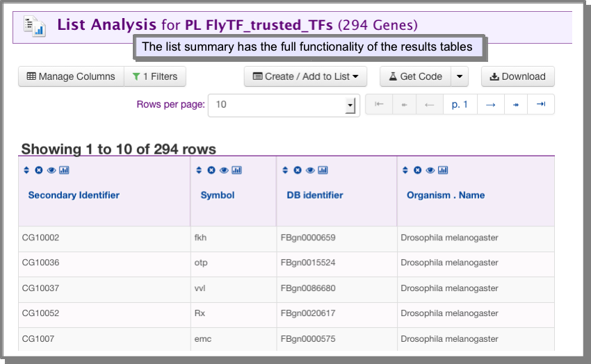Toggle visibility of Secondary Identifier column
591x364 pixels.
[51, 170]
